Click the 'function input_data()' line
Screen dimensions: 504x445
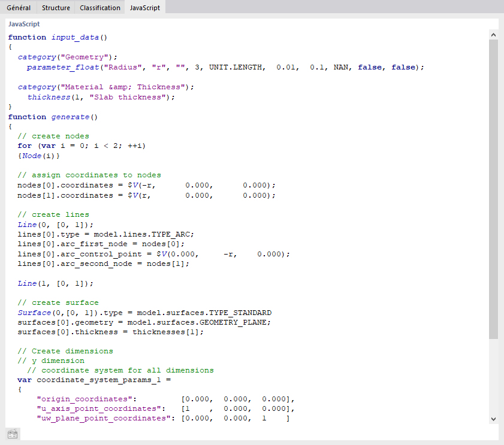(58, 37)
